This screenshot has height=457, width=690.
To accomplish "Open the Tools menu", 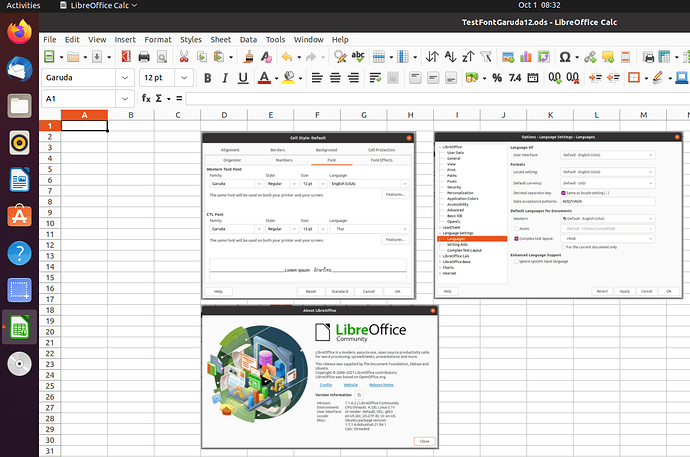I will point(275,40).
